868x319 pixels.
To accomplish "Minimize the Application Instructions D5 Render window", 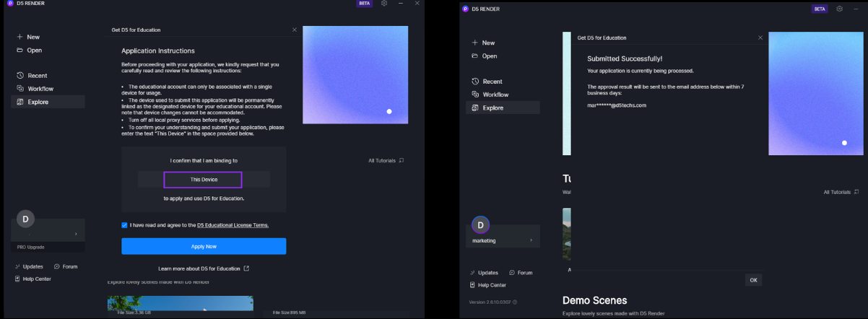I will click(401, 4).
